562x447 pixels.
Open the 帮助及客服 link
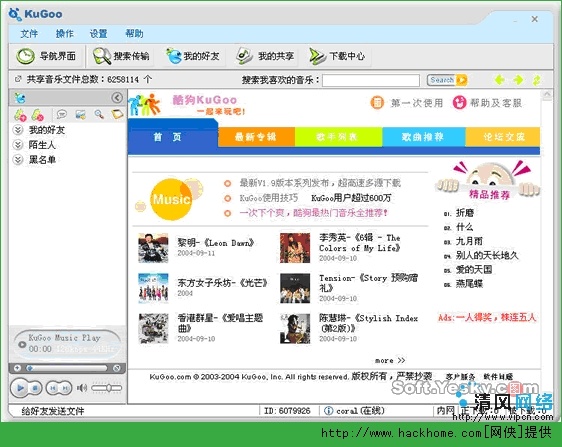487,103
